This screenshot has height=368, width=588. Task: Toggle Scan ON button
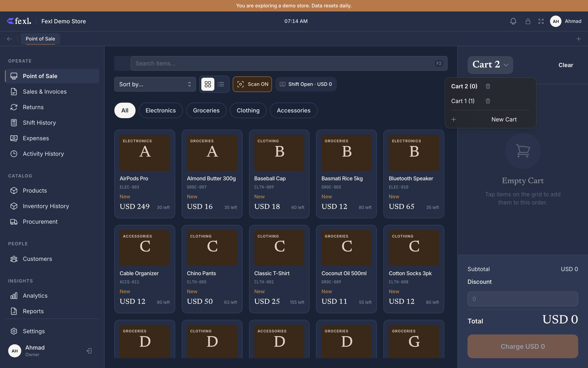tap(252, 84)
